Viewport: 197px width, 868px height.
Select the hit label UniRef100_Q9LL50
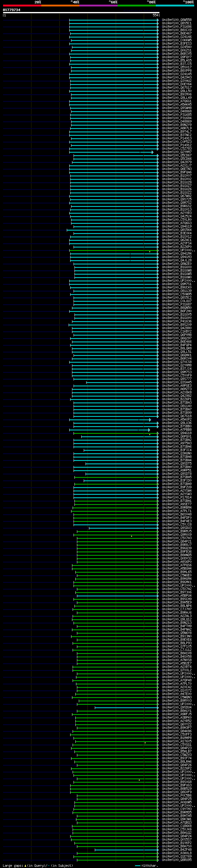[x=176, y=91]
